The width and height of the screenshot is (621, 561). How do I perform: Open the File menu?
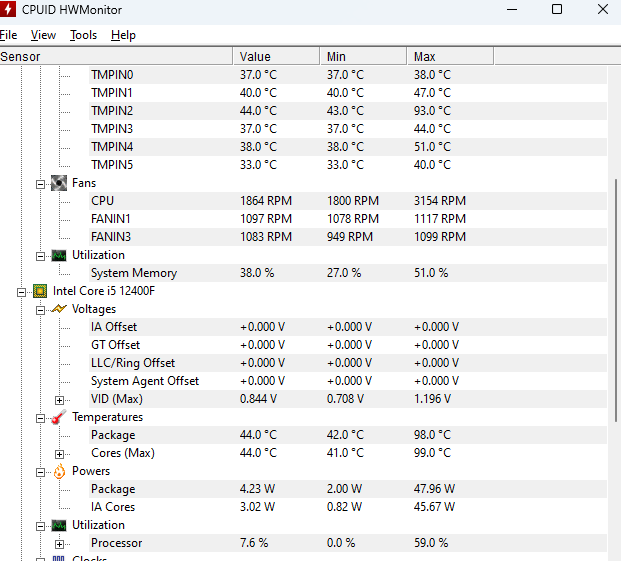8,35
